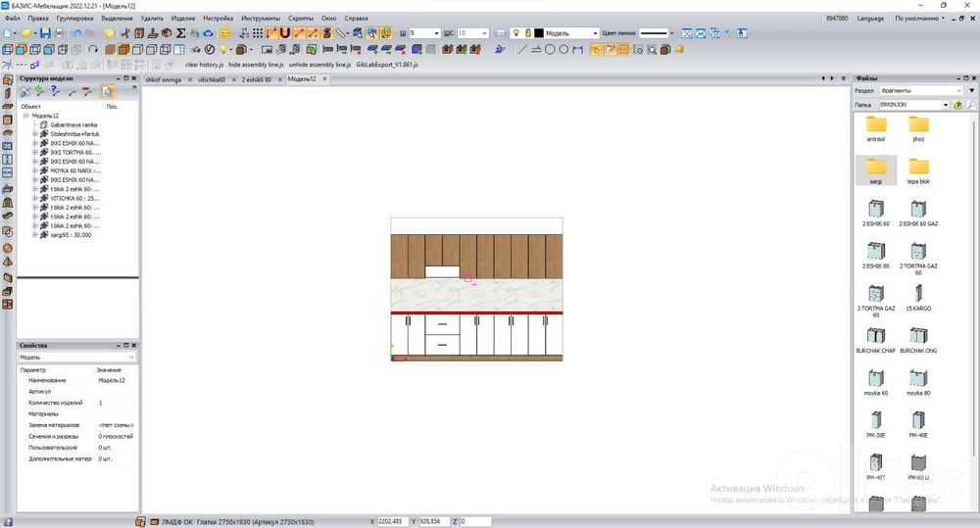Select the circle drawing tool
This screenshot has height=528, width=980.
tap(550, 49)
